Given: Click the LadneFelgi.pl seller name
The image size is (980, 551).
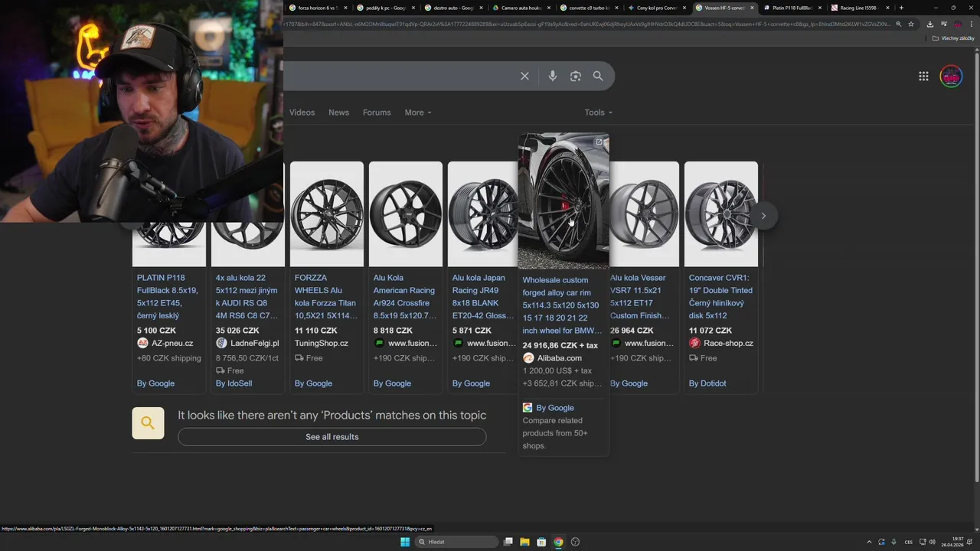Looking at the screenshot, I should [255, 344].
